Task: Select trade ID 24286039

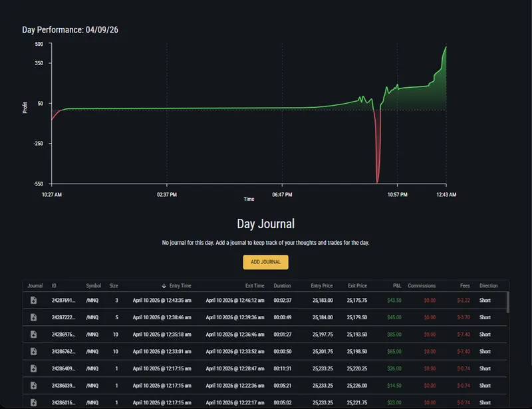Action: (63, 386)
